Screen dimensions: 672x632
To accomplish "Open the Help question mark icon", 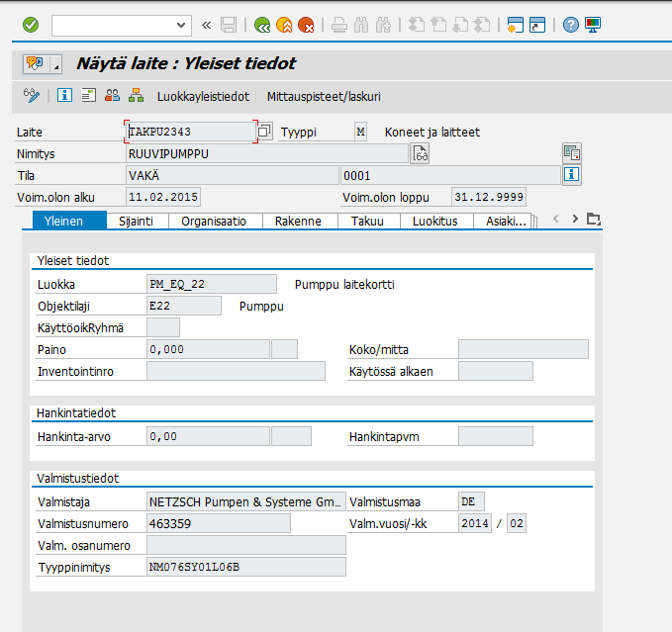I will [x=571, y=26].
